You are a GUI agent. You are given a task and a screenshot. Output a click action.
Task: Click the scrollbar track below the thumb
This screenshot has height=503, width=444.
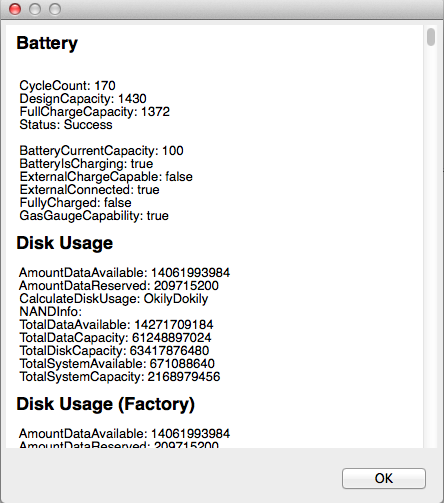click(431, 247)
